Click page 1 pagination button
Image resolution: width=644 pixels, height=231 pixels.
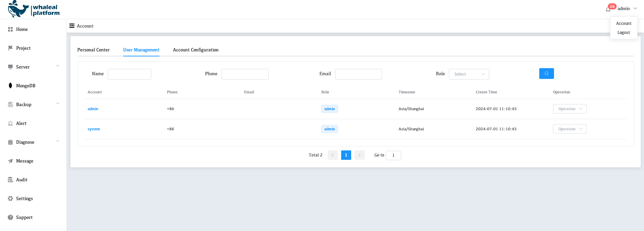(x=346, y=155)
